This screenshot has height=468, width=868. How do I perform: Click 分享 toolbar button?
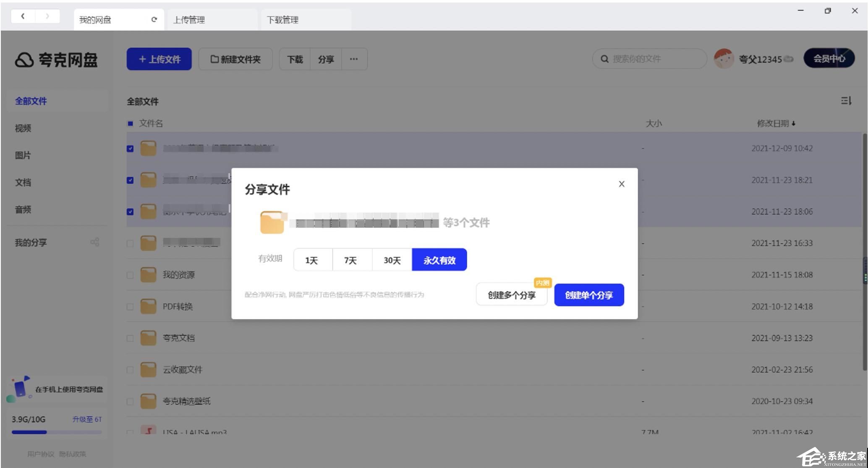(x=326, y=59)
